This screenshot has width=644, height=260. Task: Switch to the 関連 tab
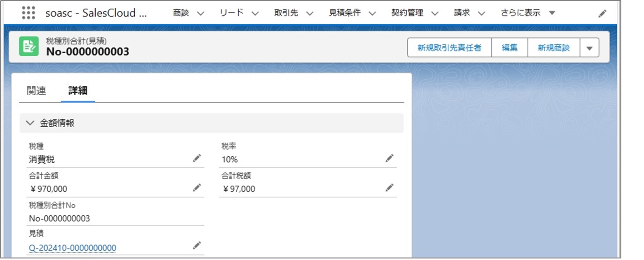pos(36,91)
